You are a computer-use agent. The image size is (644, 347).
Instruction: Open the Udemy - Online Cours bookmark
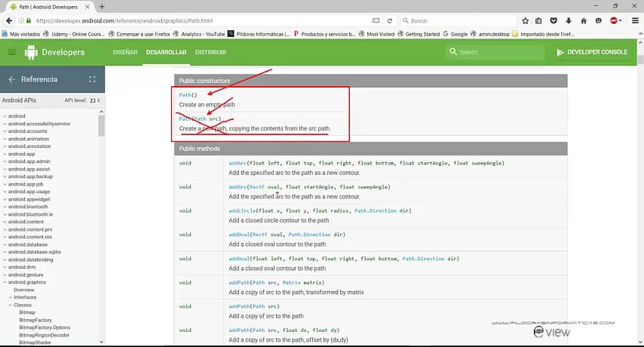click(74, 34)
